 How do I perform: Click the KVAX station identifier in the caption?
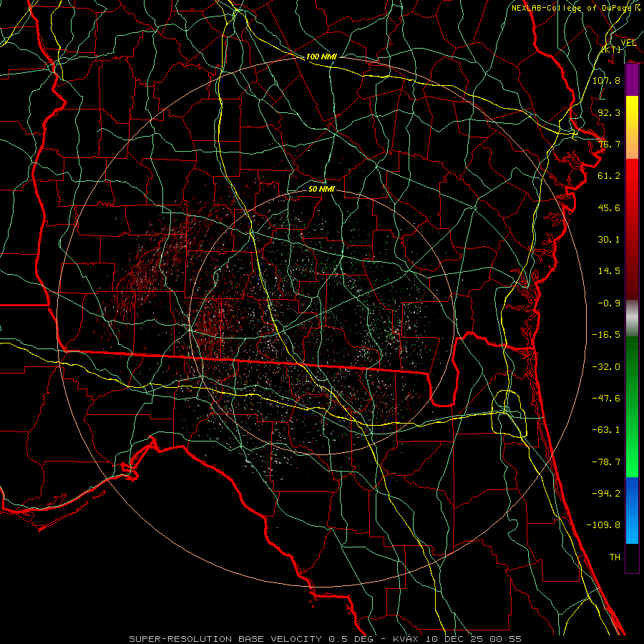click(x=406, y=639)
